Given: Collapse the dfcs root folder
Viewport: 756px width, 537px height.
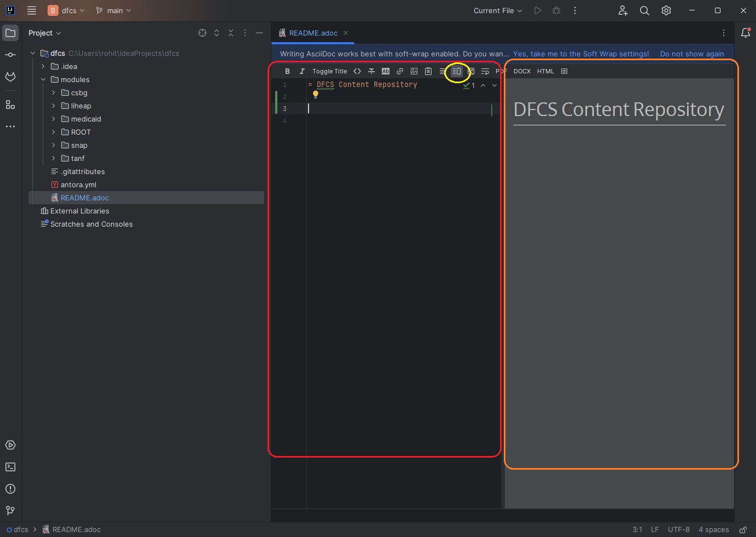Looking at the screenshot, I should coord(33,53).
